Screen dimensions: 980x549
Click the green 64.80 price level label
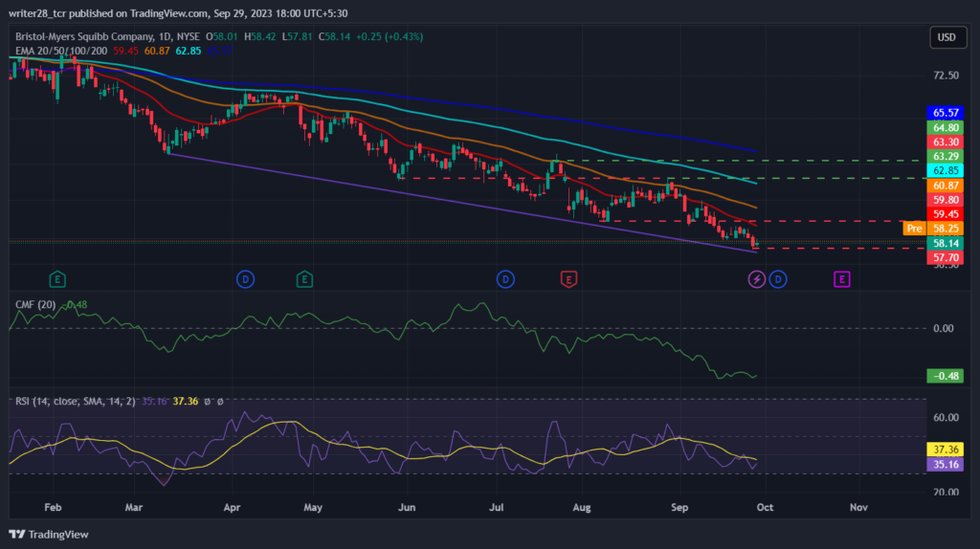tap(945, 127)
